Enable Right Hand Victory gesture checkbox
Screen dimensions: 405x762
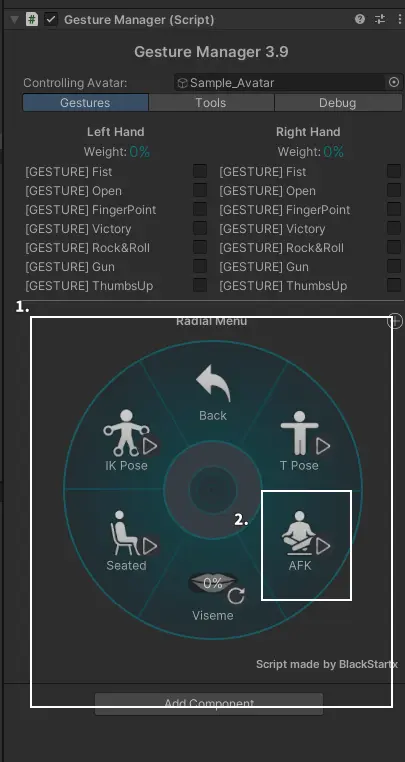point(394,228)
